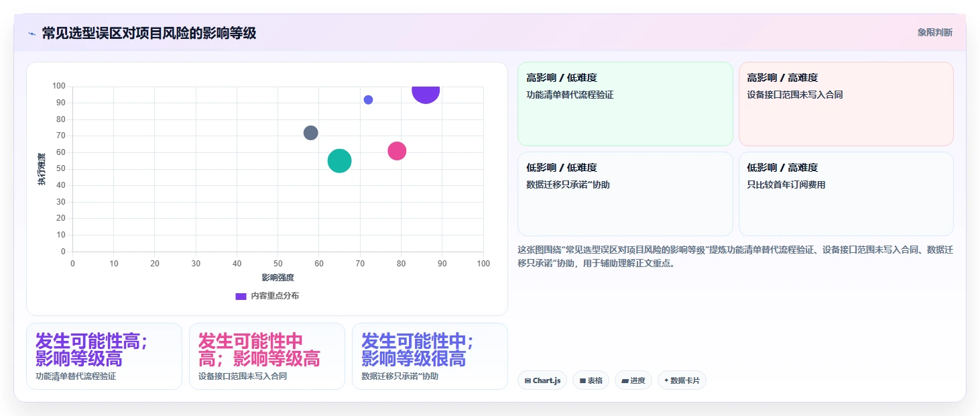Click the chart title 常见选型误区对项目风险的影响等级
This screenshot has width=980, height=416.
[x=149, y=33]
